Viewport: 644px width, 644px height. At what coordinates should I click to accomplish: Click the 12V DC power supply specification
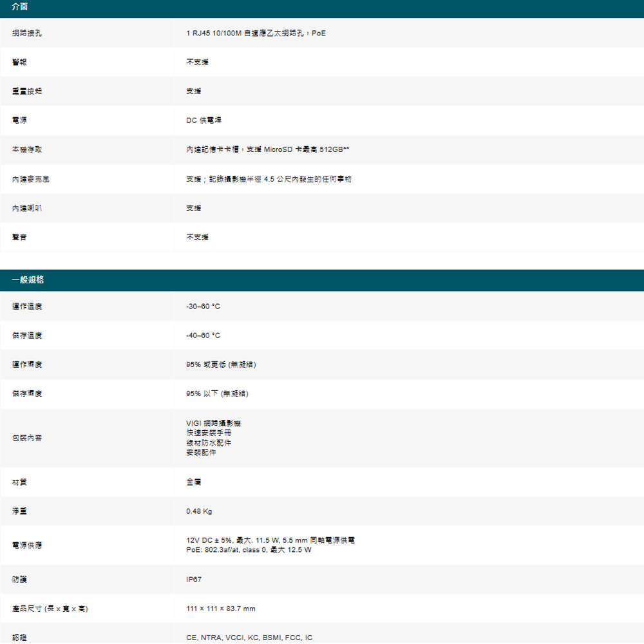pyautogui.click(x=270, y=540)
